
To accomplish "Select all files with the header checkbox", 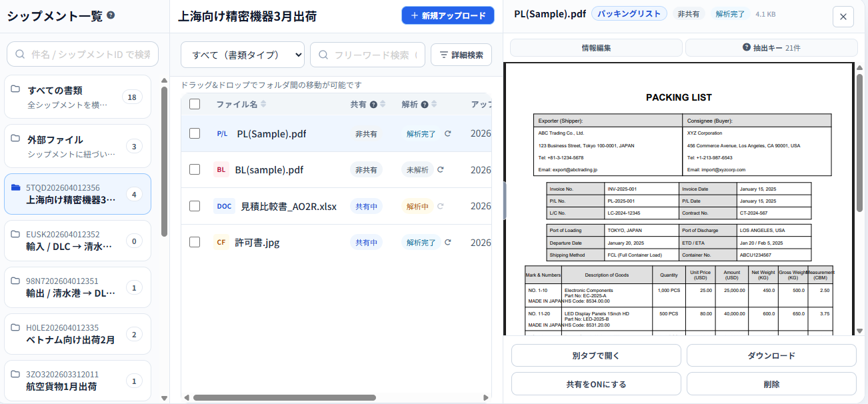I will pos(194,104).
